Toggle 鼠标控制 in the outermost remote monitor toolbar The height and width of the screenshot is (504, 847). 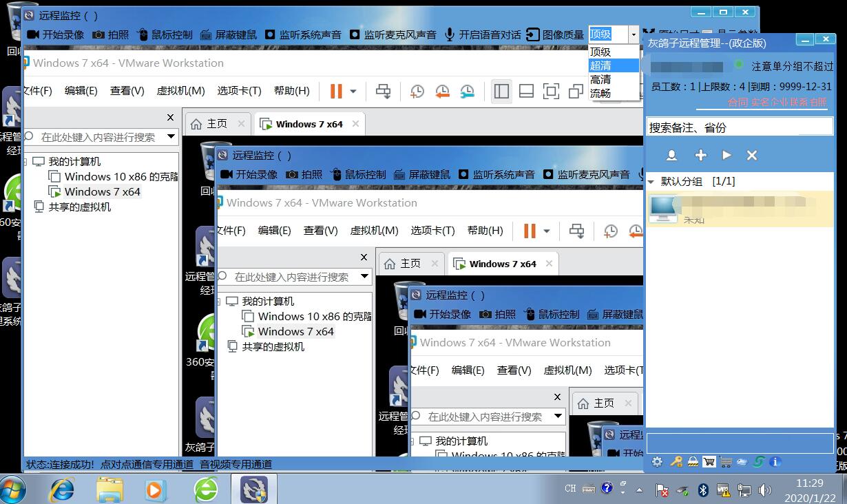coord(165,34)
